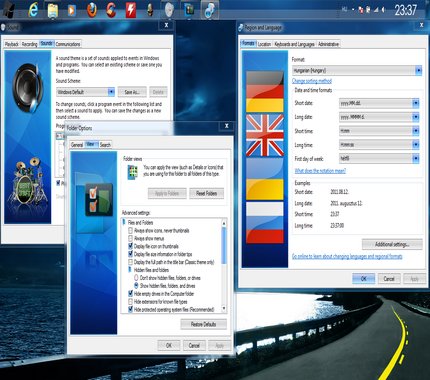Switch to Search tab in Folder Options

105,145
